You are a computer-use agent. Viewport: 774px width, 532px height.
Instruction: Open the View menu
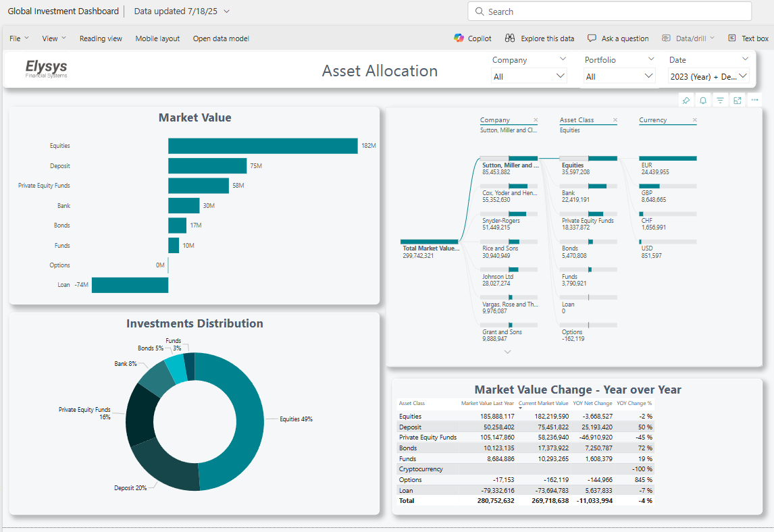point(54,38)
